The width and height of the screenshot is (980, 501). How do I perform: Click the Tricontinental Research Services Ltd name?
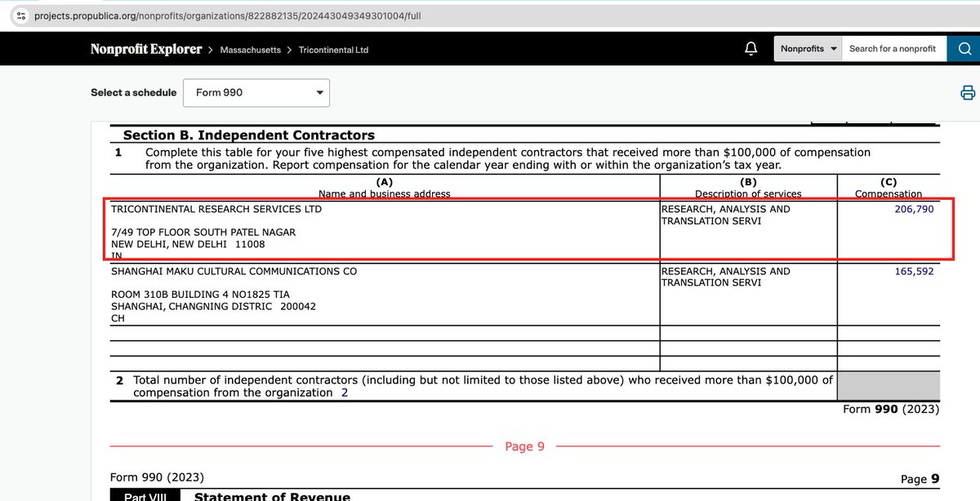[216, 209]
